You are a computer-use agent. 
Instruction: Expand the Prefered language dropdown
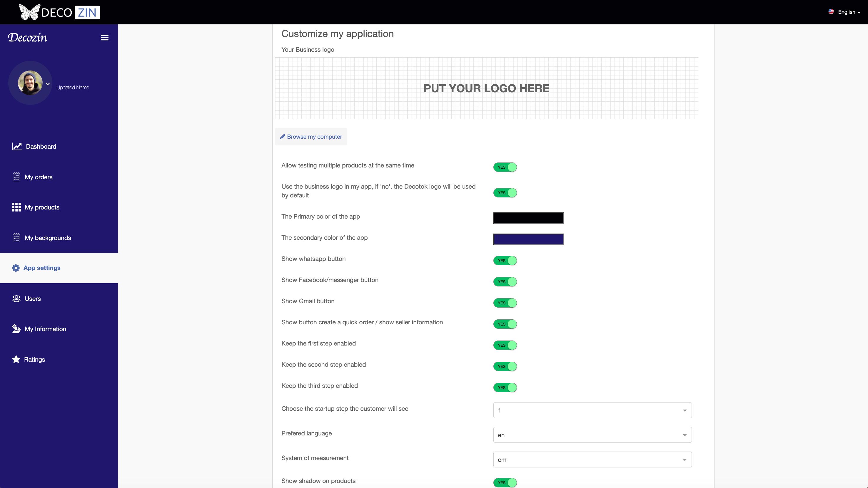(592, 435)
